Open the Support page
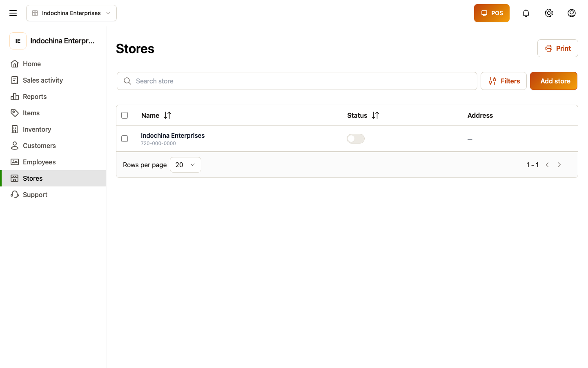 pos(53,195)
